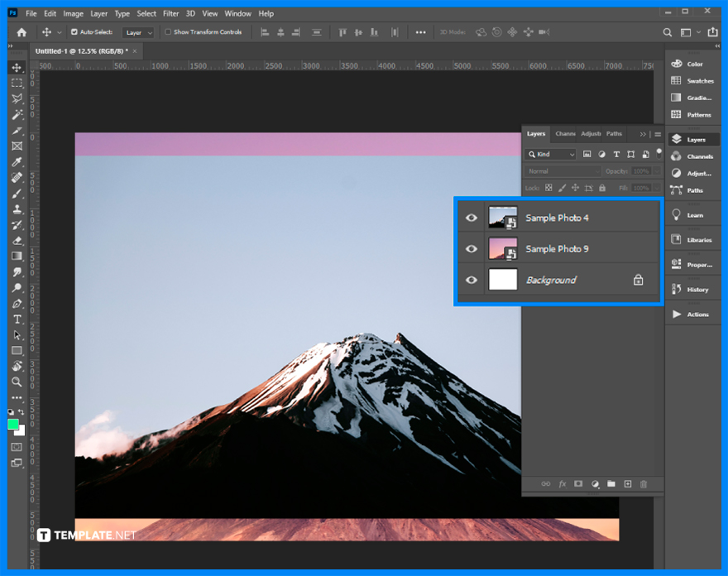Select the Lasso tool
Screen dimensions: 728x576
[17, 98]
